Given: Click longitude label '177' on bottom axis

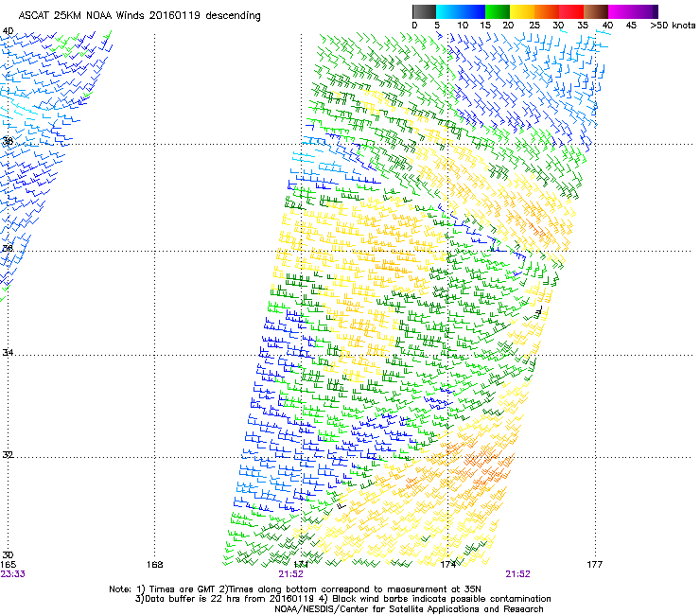Looking at the screenshot, I should (595, 565).
